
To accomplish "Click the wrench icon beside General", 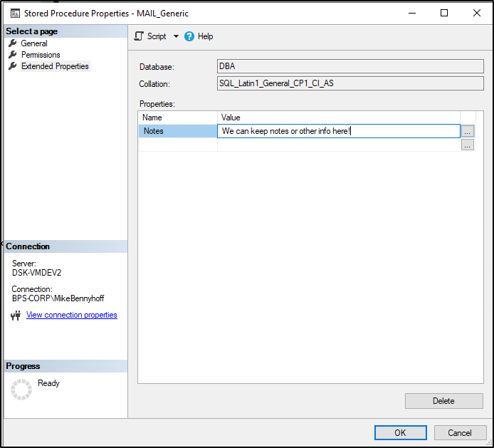I will tap(13, 43).
